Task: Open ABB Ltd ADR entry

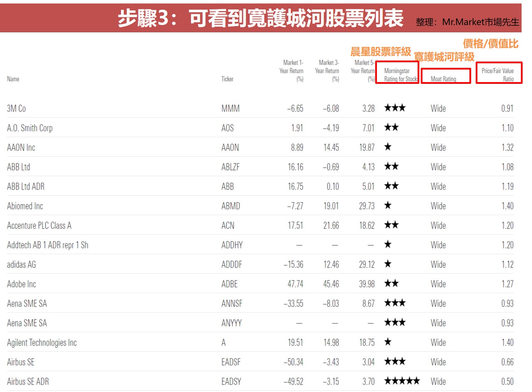Action: coord(26,186)
